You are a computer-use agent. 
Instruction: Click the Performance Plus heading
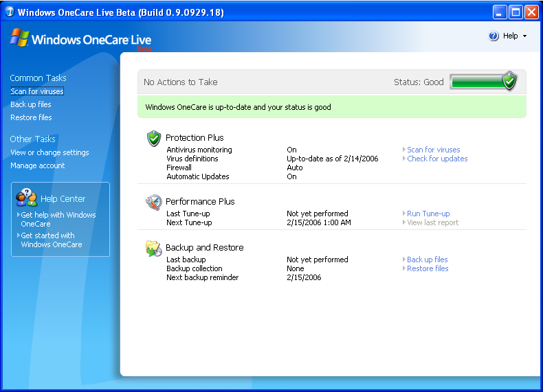(200, 202)
